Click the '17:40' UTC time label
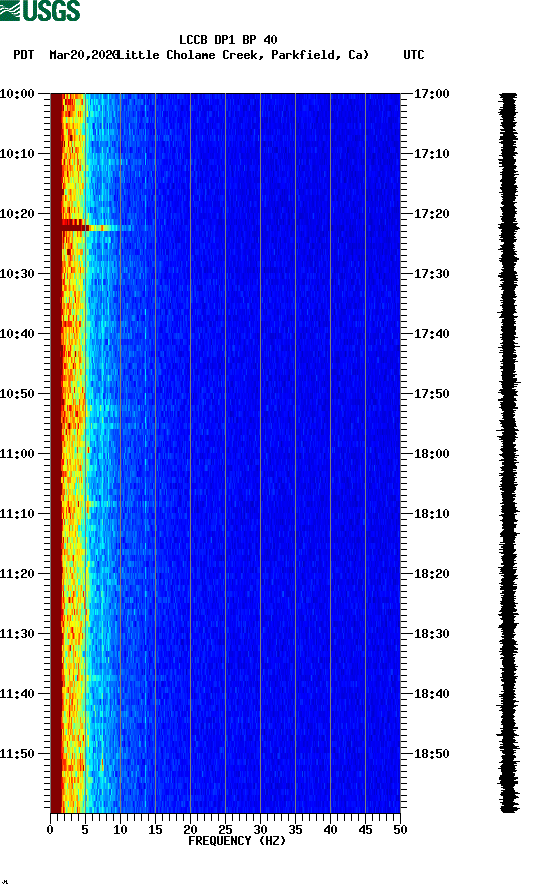Viewport: 552px width, 893px height. tap(431, 334)
